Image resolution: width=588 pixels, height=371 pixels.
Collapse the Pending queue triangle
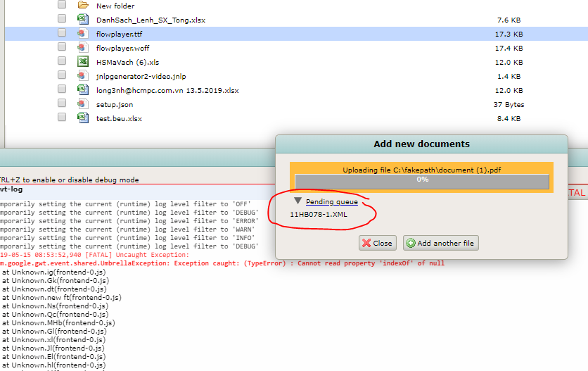click(x=298, y=201)
